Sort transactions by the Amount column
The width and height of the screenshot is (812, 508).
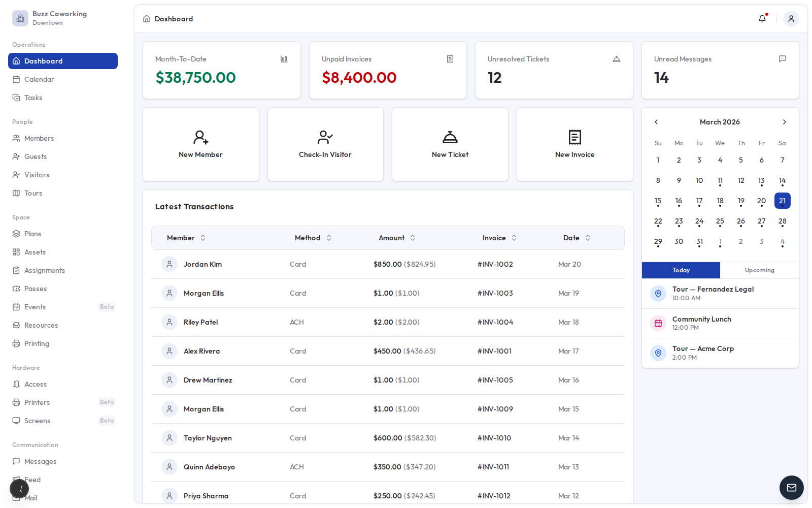[412, 238]
